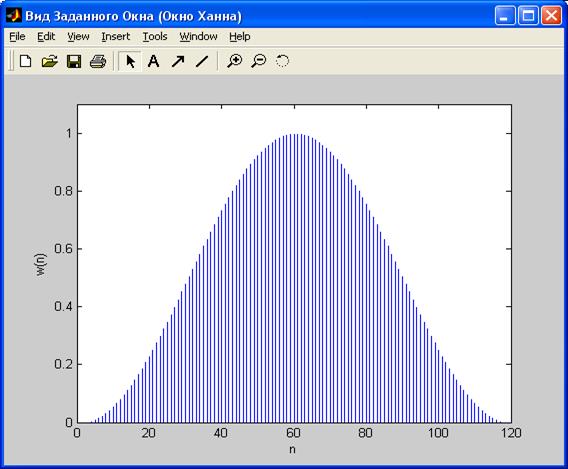Select the Insert Arrow tool

[x=178, y=61]
